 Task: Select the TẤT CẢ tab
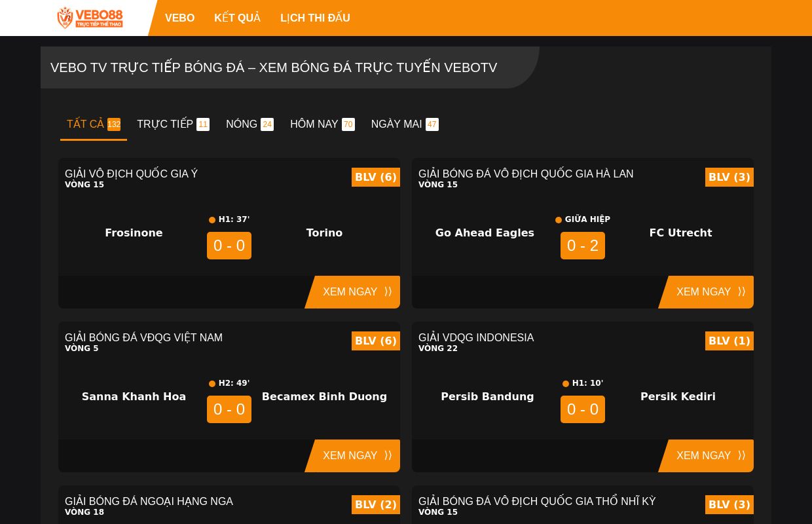coord(93,124)
